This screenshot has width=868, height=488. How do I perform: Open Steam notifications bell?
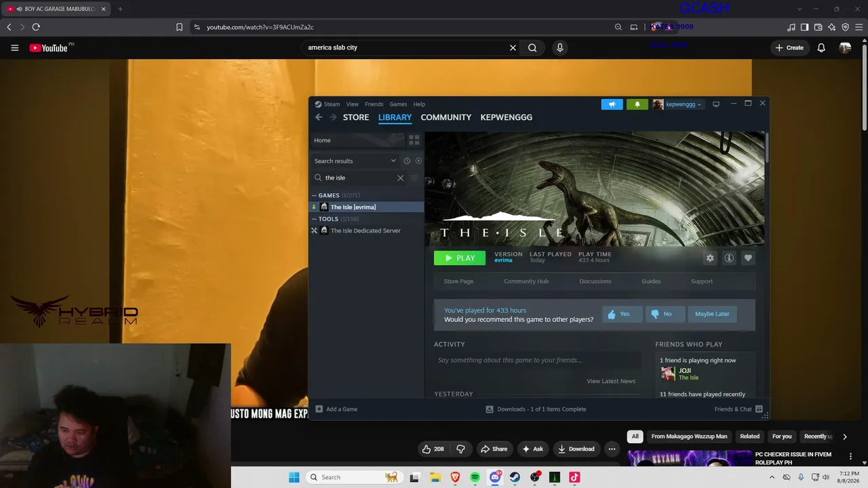637,104
